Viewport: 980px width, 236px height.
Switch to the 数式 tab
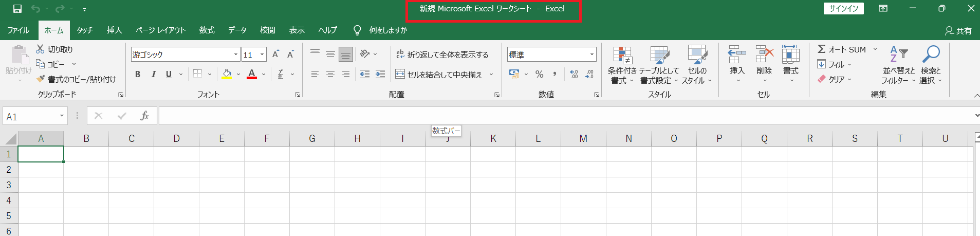tap(207, 30)
